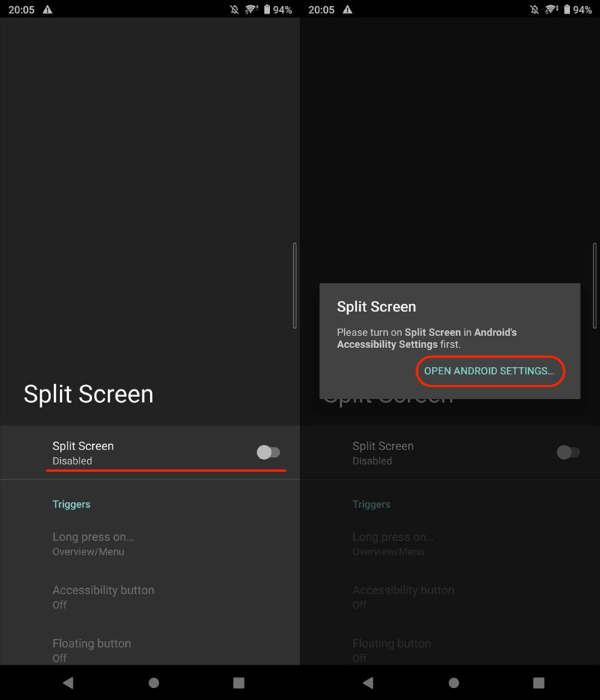
Task: Tap OPEN ANDROID SETTINGS in the dialog
Action: pyautogui.click(x=489, y=371)
